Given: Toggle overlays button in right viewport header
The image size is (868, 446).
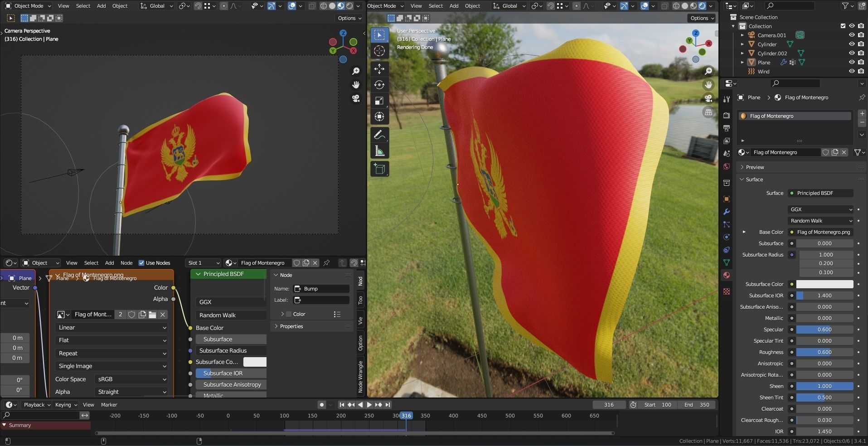Looking at the screenshot, I should pyautogui.click(x=645, y=6).
